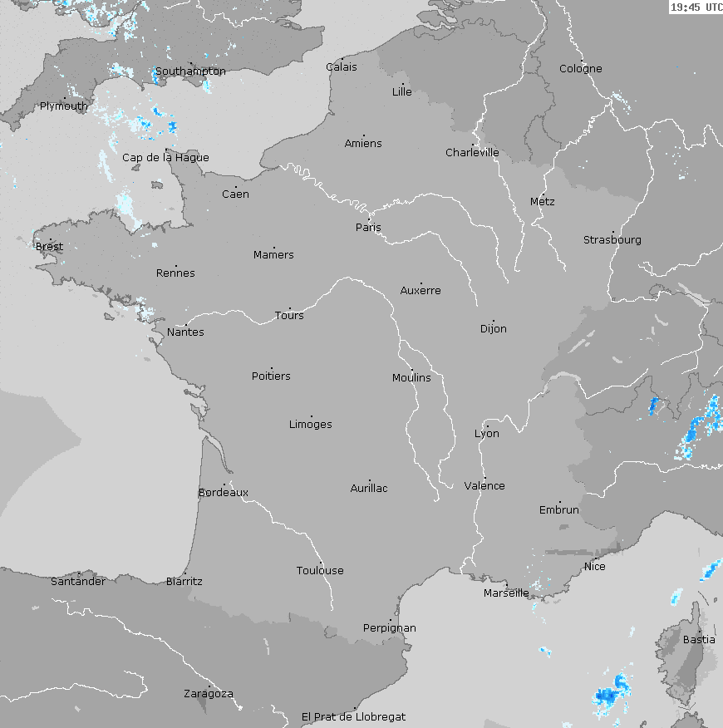Screen dimensions: 723x728
Task: Select the Cap de la Hague label
Action: click(x=165, y=158)
